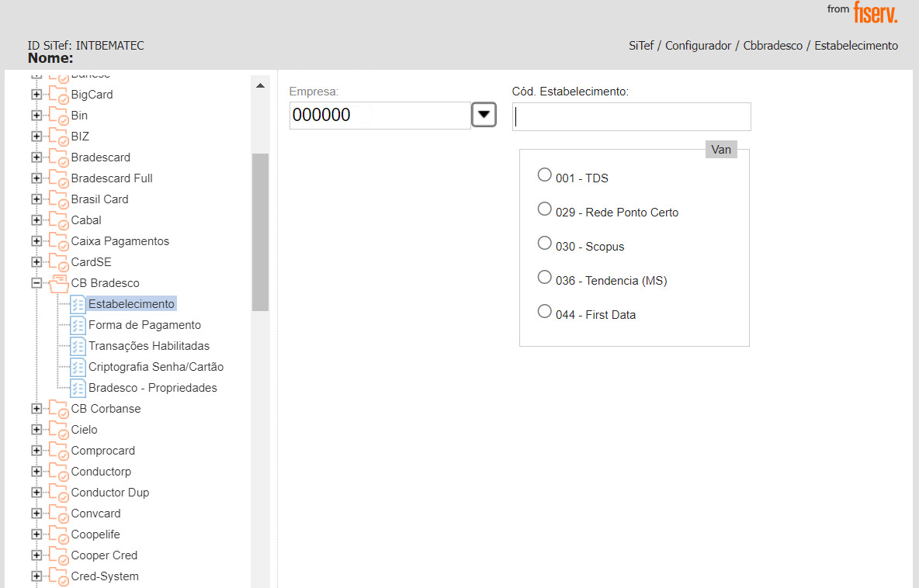Click the Conductorp folder icon

point(59,472)
